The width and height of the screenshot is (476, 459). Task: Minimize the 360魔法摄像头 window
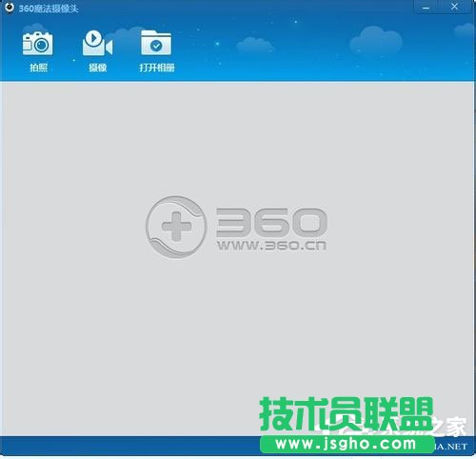point(426,8)
